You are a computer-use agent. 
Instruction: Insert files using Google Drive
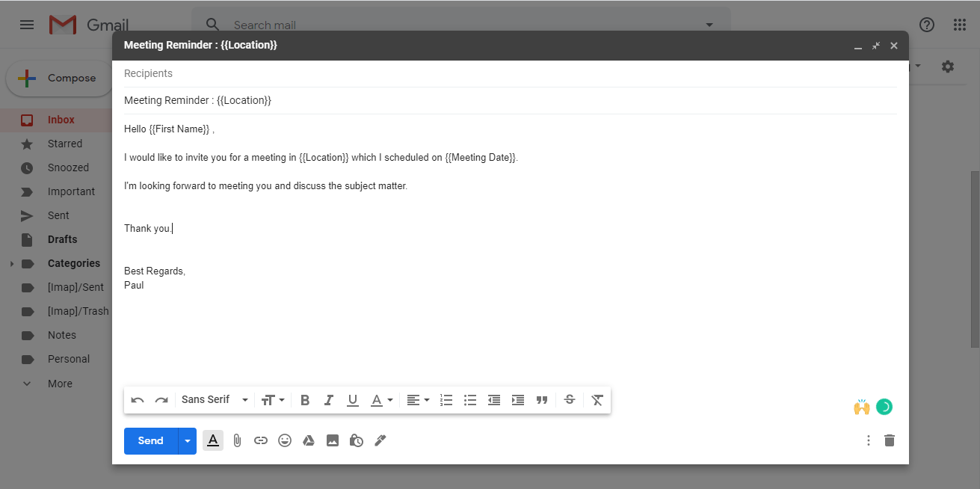tap(309, 441)
